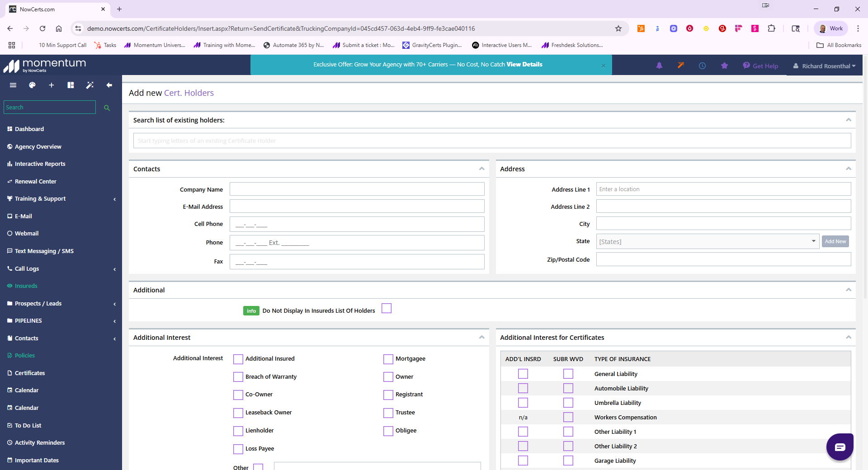The image size is (868, 470).
Task: Reload the page with the browser refresh icon
Action: (x=42, y=28)
